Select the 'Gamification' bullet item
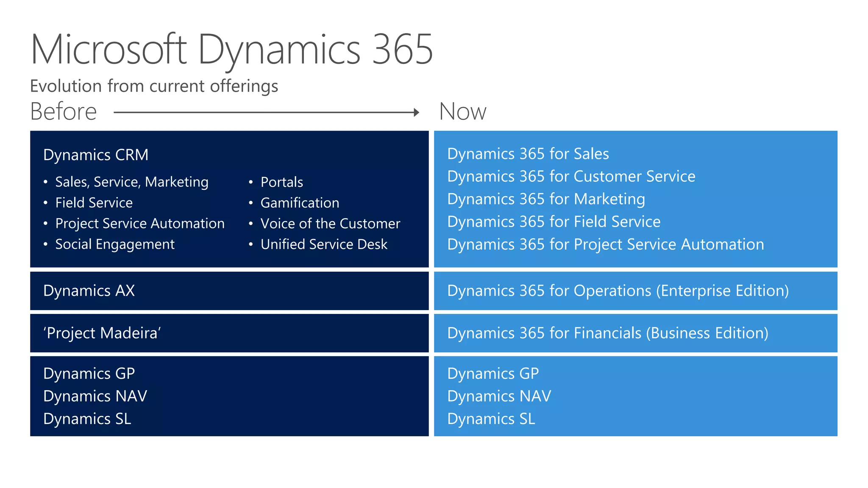This screenshot has height=488, width=868. point(300,203)
